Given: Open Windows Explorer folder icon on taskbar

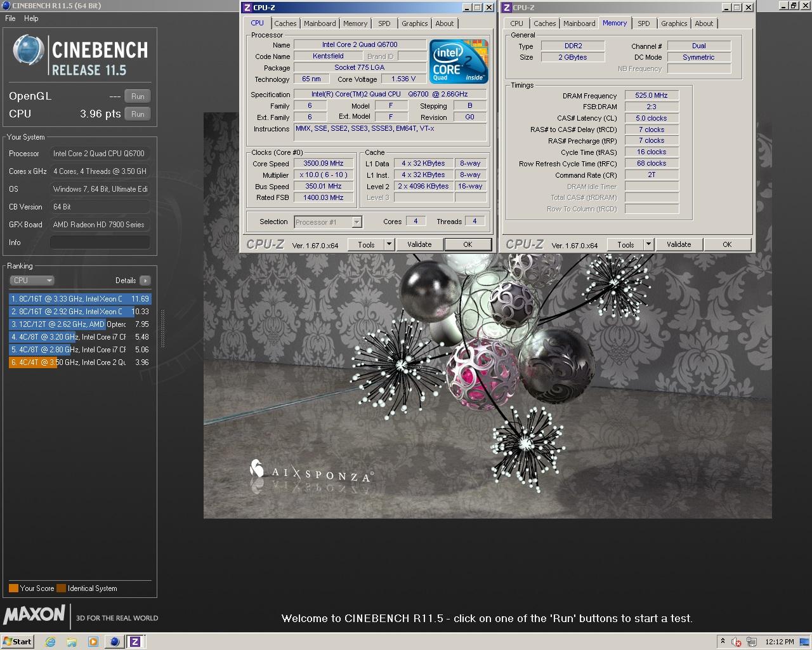Looking at the screenshot, I should (72, 642).
